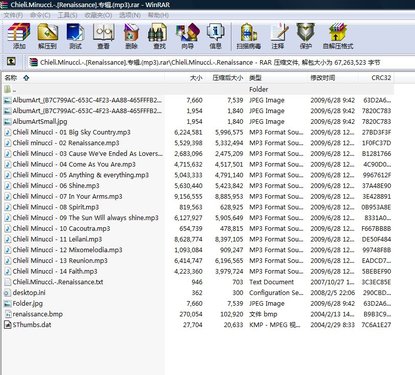Click the parent folder '..' icon
The image size is (415, 375).
tap(8, 89)
